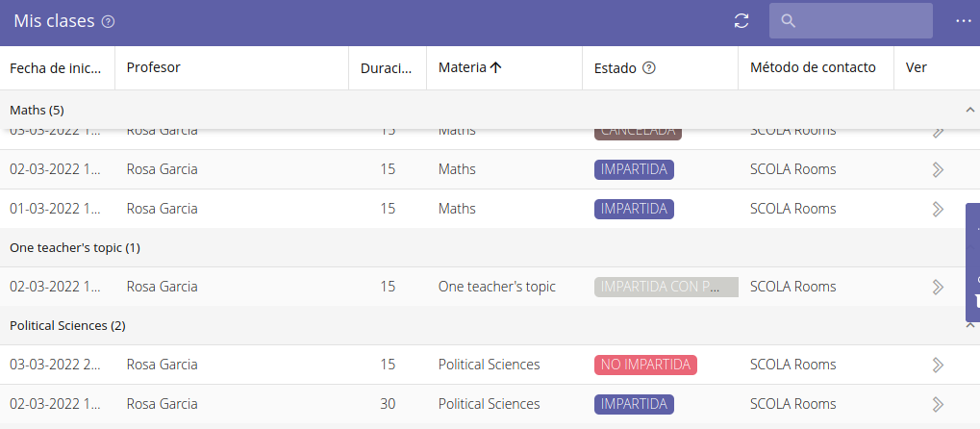
Task: Open the 30-minute Political Sciences class
Action: [938, 404]
